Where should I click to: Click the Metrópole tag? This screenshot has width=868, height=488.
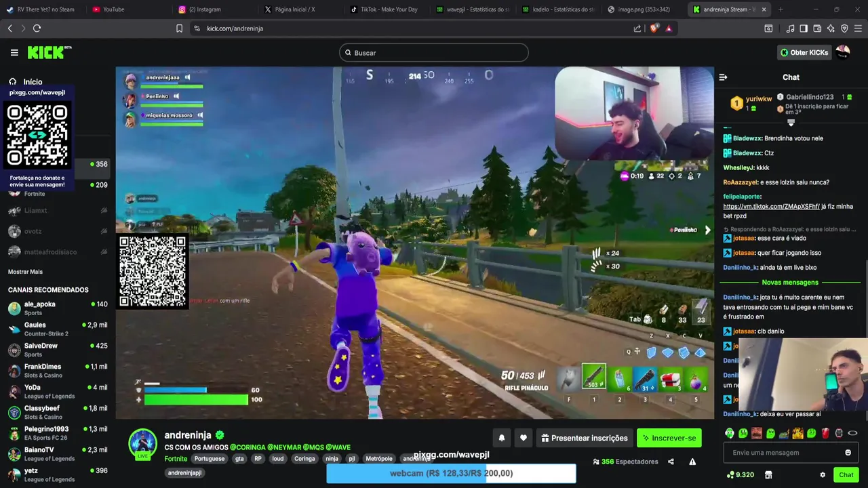point(379,459)
